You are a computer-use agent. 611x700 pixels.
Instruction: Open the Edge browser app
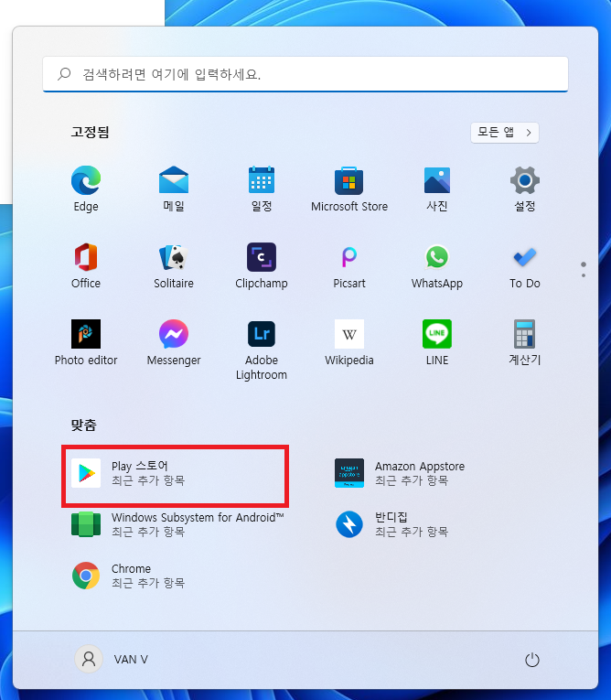tap(86, 188)
